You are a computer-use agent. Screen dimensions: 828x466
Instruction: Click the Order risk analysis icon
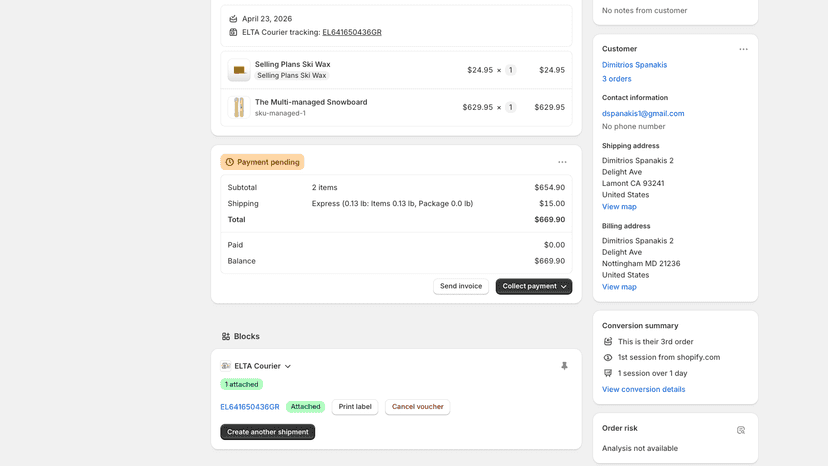click(741, 430)
